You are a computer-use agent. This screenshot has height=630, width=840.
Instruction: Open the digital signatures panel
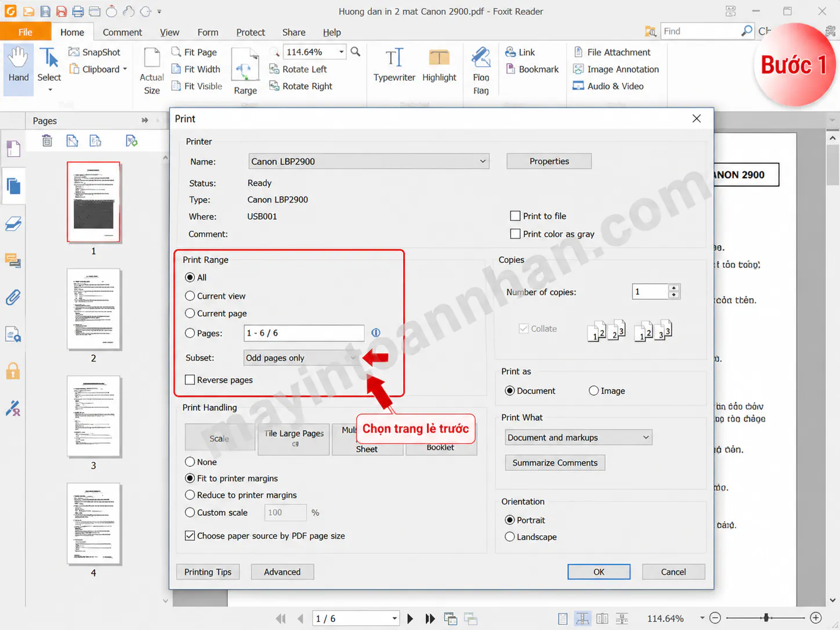pyautogui.click(x=13, y=408)
